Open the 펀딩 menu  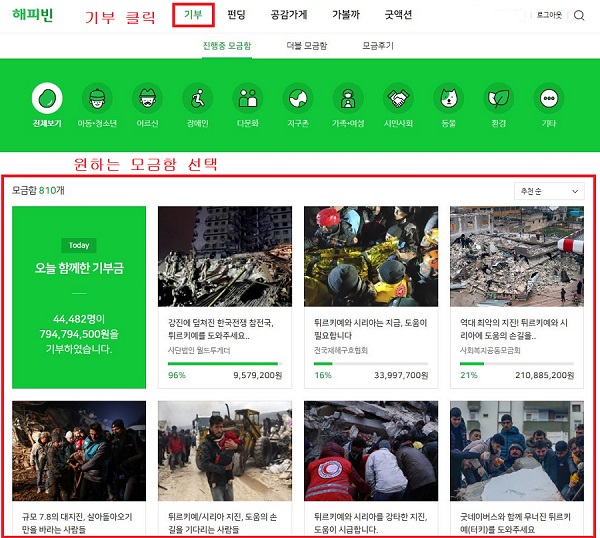coord(236,15)
